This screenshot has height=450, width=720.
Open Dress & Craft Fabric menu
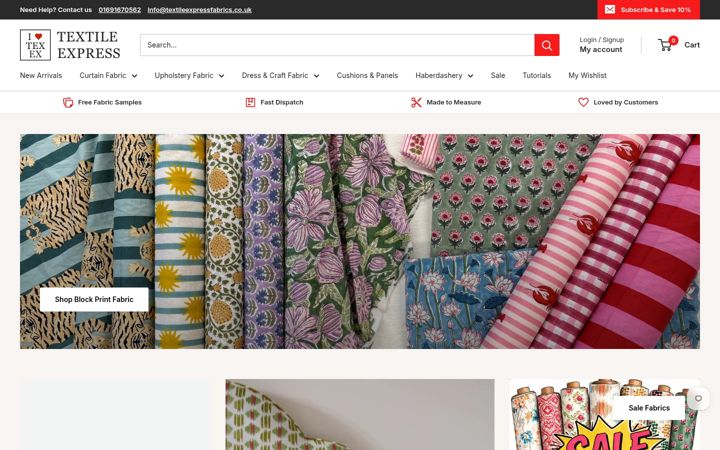(275, 75)
